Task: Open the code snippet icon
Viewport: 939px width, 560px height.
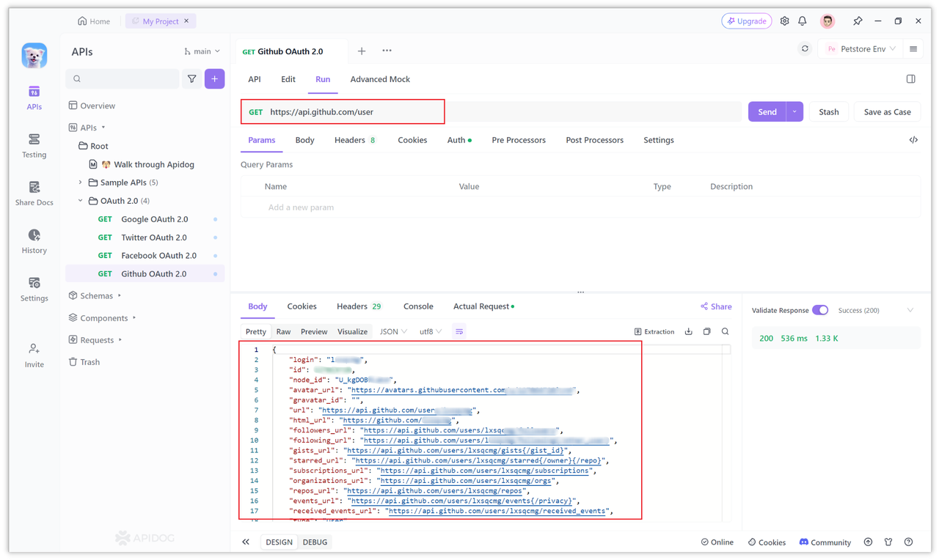Action: click(x=913, y=140)
